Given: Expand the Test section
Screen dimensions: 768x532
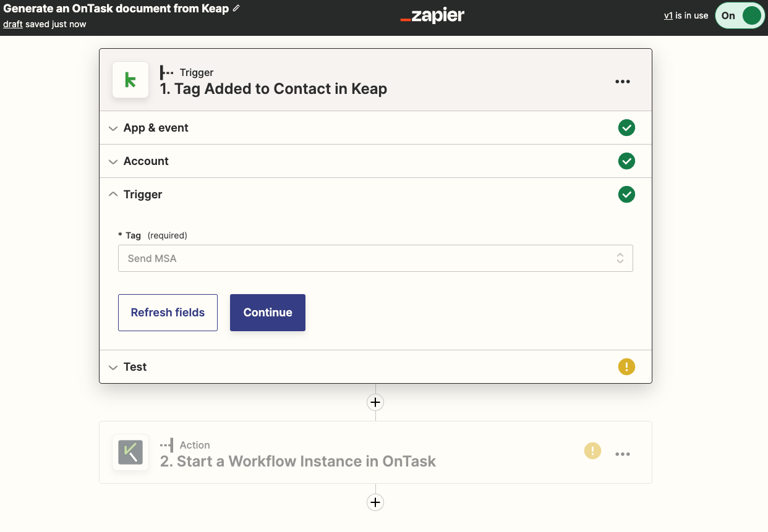Looking at the screenshot, I should click(375, 367).
